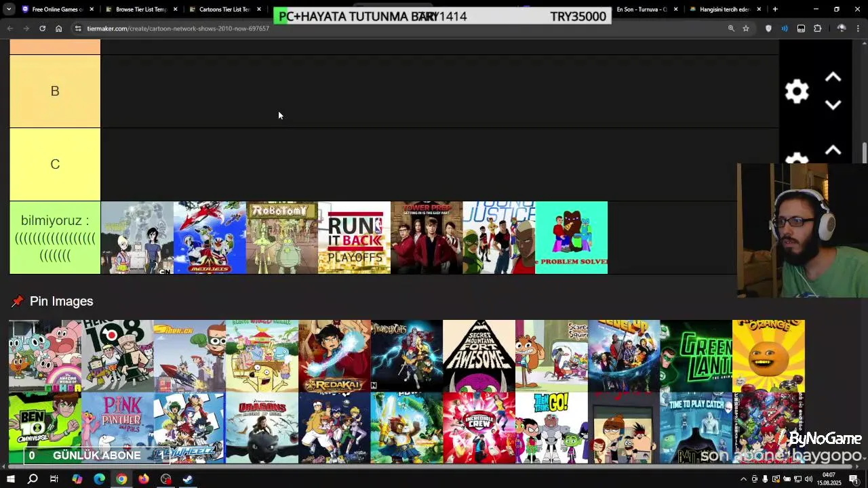868x488 pixels.
Task: Select the Dragons Riders of Berk thumbnail
Action: (262, 428)
